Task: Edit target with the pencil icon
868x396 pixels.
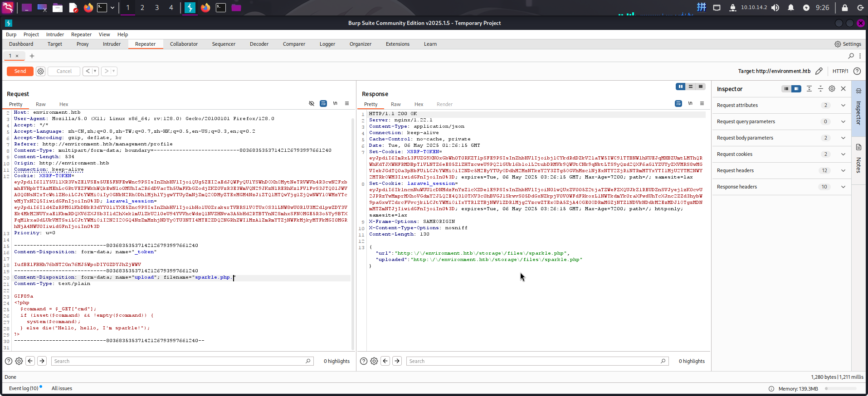Action: point(819,71)
